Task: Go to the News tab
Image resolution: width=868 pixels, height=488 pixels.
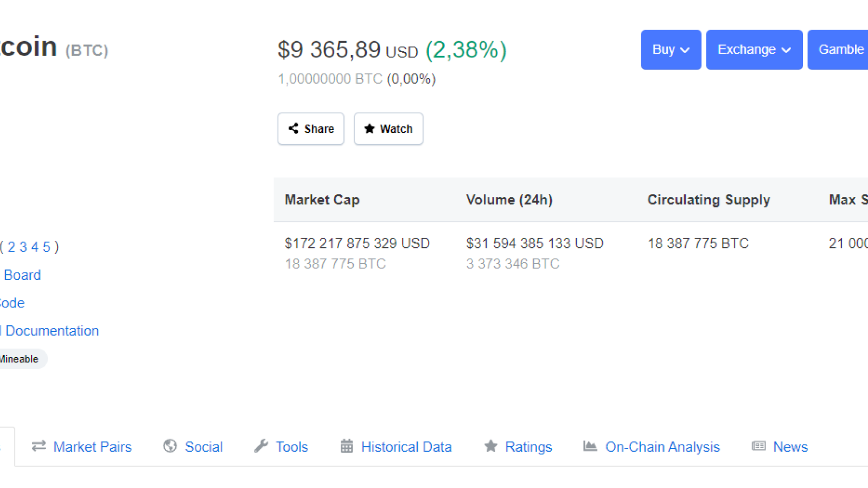Action: point(780,447)
